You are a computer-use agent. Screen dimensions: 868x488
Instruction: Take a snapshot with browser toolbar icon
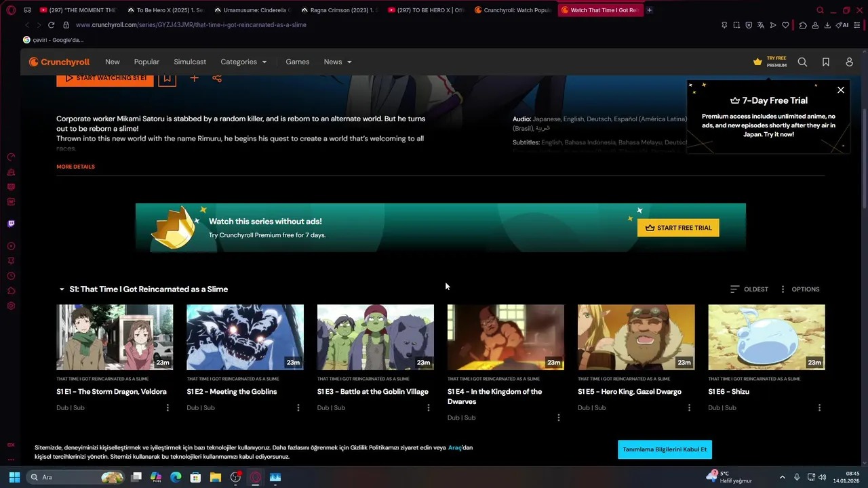click(736, 25)
